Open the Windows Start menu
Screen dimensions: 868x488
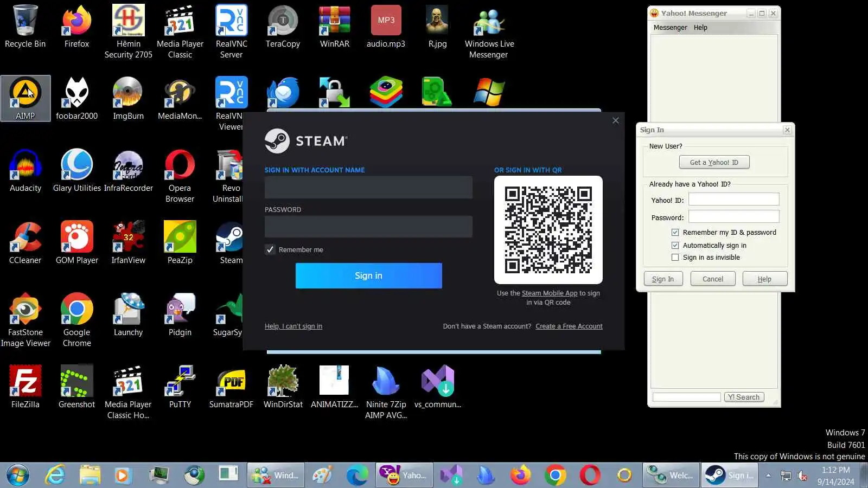coord(18,476)
